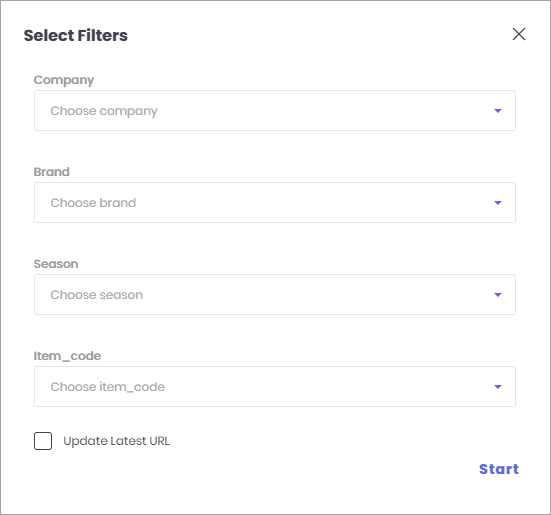
Task: Open the Company combo box field
Action: [275, 111]
